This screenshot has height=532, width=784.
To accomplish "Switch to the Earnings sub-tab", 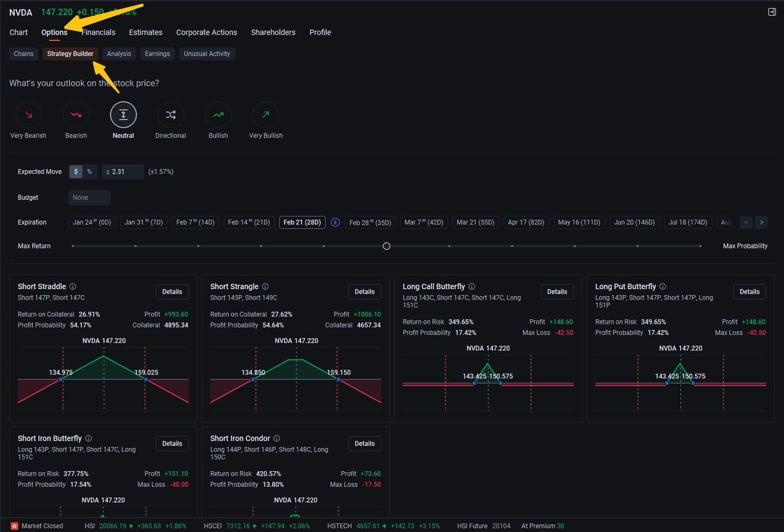I will coord(157,54).
